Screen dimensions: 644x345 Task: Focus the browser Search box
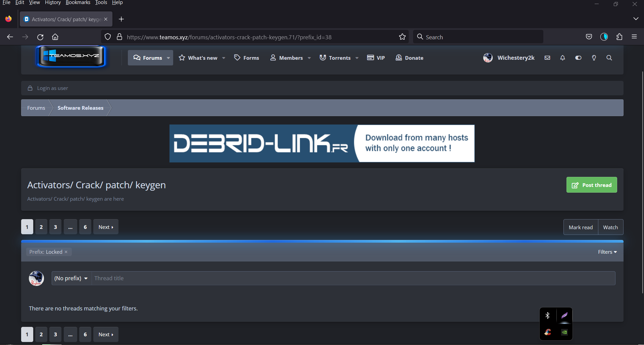click(478, 37)
